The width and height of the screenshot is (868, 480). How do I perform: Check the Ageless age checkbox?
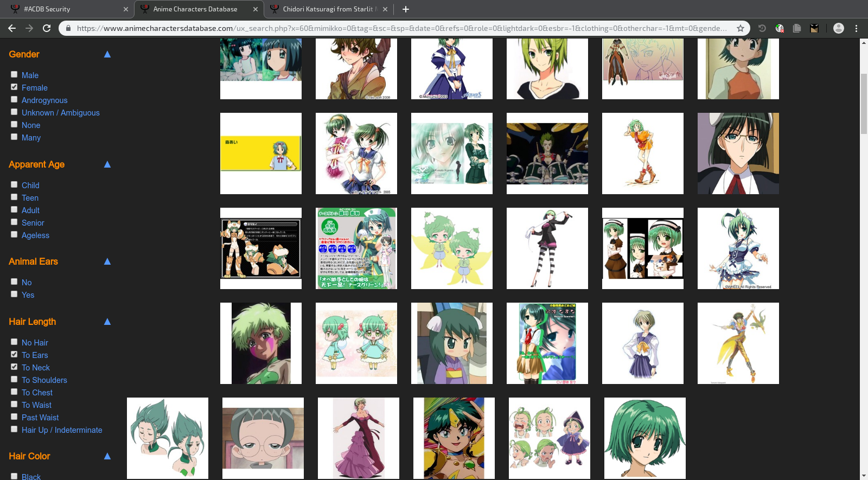[x=14, y=234]
